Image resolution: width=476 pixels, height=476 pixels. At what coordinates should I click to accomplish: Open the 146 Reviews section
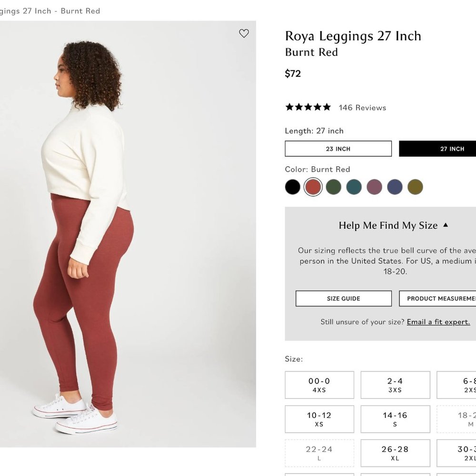click(x=361, y=108)
